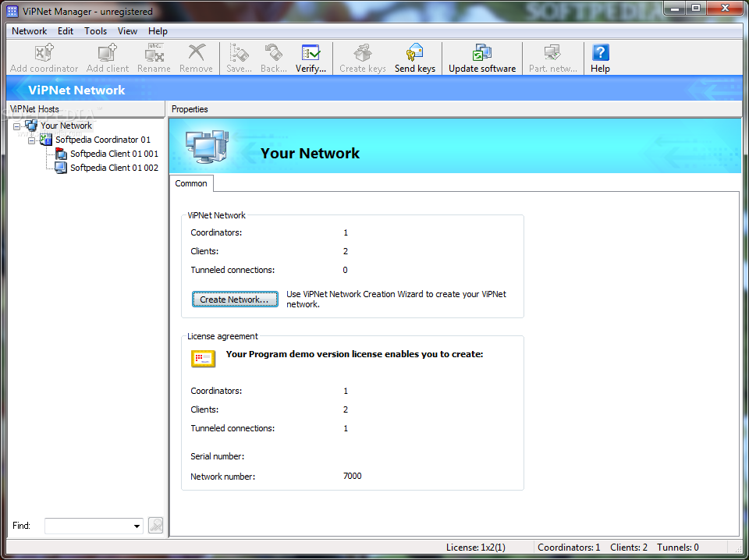Open the Find dropdown arrow

pos(137,526)
